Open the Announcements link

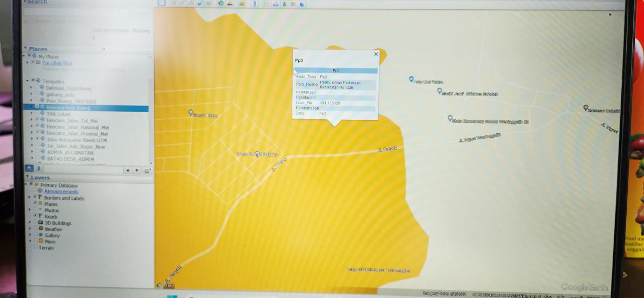[61, 191]
